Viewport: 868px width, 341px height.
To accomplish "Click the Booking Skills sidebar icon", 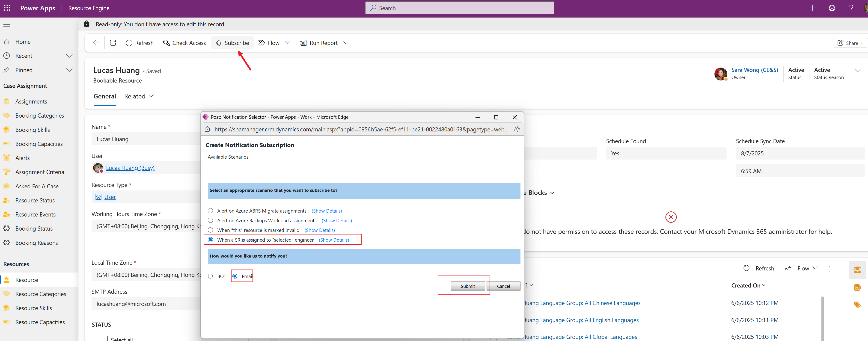I will (6, 130).
